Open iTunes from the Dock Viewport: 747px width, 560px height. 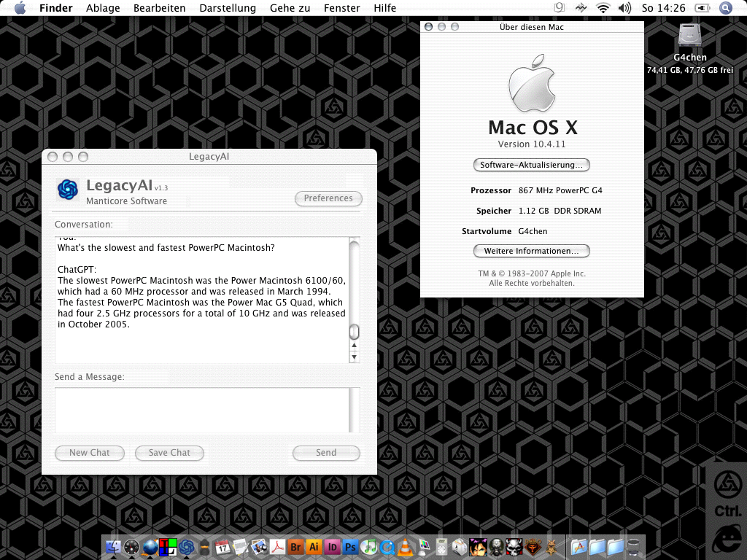(x=368, y=547)
